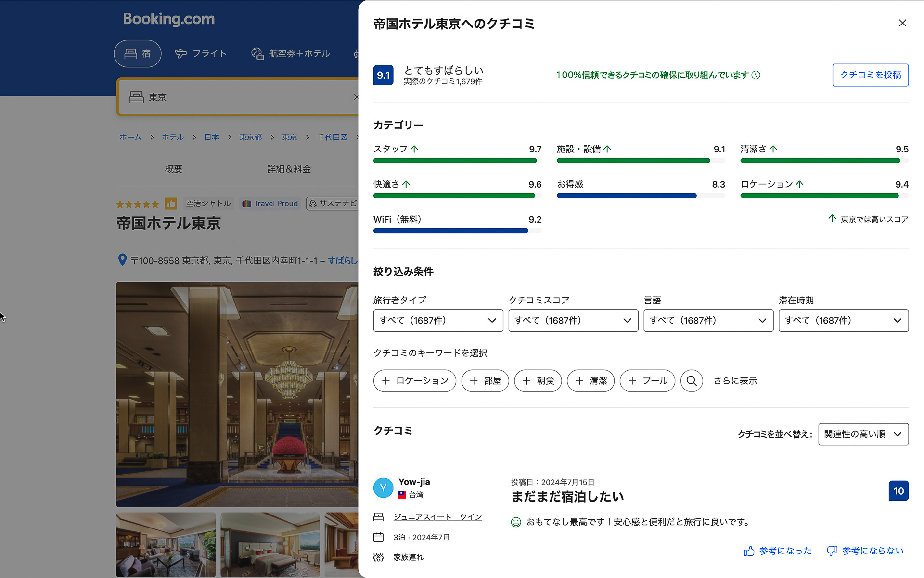Toggle the ロケーション keyword filter chip

click(414, 381)
